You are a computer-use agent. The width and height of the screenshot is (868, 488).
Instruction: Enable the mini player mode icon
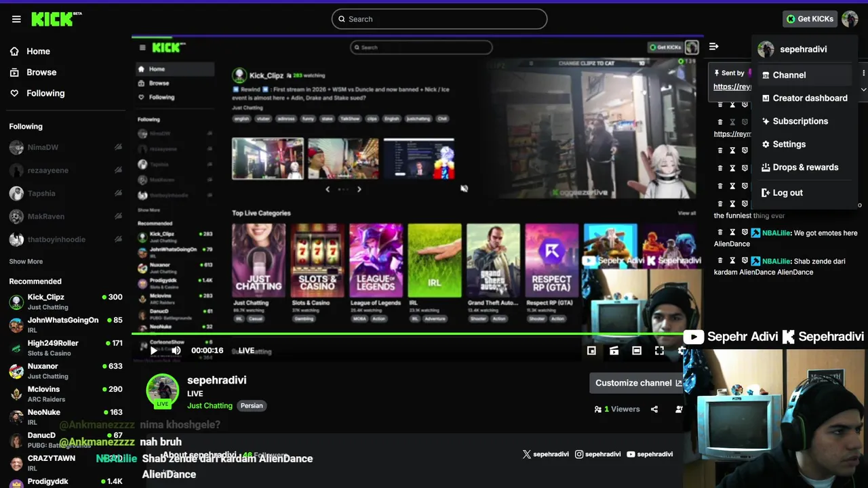tap(591, 350)
